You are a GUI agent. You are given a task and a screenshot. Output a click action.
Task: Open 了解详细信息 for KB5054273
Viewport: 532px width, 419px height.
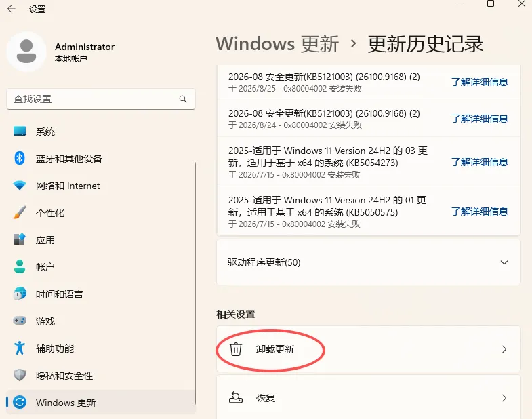pyautogui.click(x=479, y=162)
